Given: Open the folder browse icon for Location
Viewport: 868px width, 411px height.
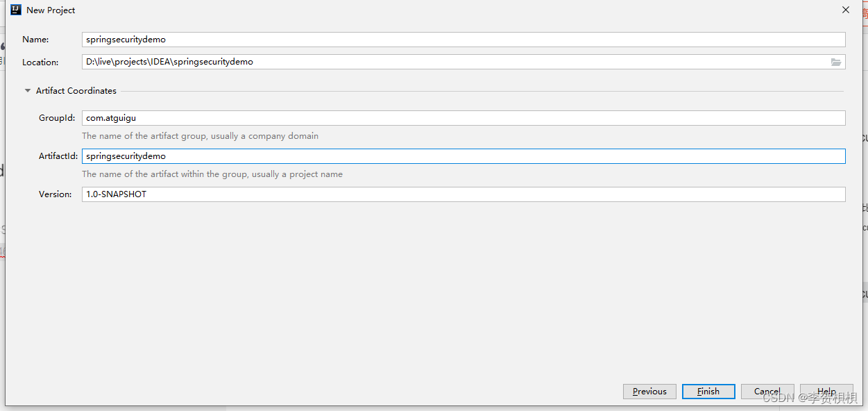Looking at the screenshot, I should point(836,62).
